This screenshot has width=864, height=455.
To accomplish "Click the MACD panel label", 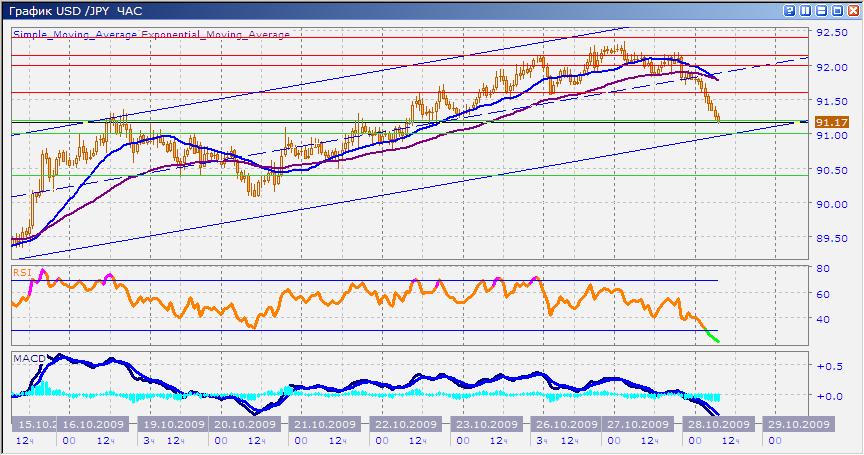I will 26,357.
